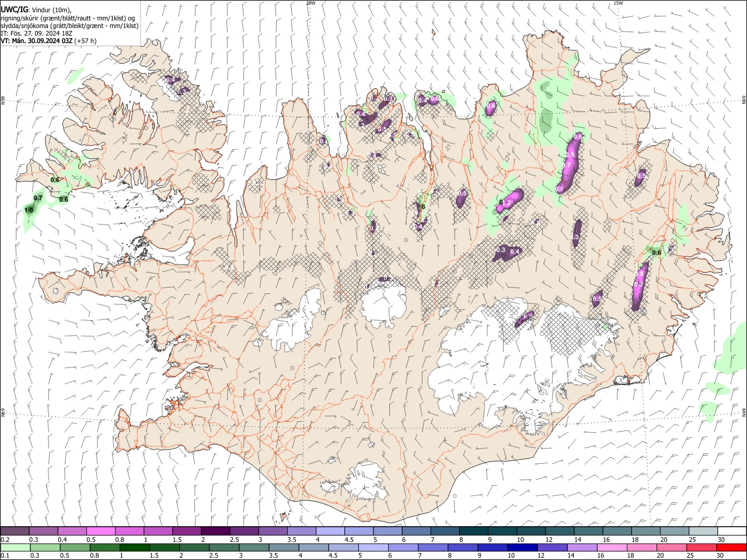The height and width of the screenshot is (560, 747).
Task: Pick the hot pink 20 swatch in the lower legend row
Action: pyautogui.click(x=672, y=547)
